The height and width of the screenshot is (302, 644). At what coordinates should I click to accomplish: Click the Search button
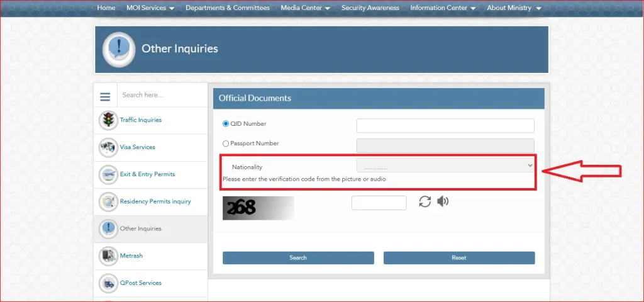coord(298,257)
